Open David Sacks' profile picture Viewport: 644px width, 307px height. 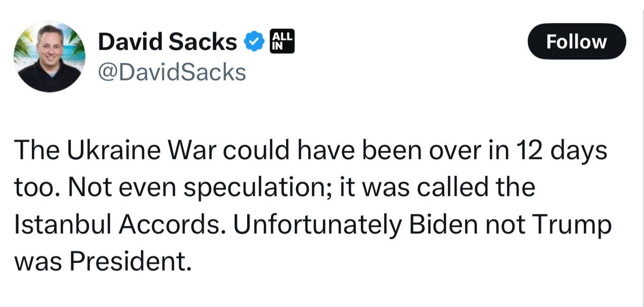click(49, 57)
